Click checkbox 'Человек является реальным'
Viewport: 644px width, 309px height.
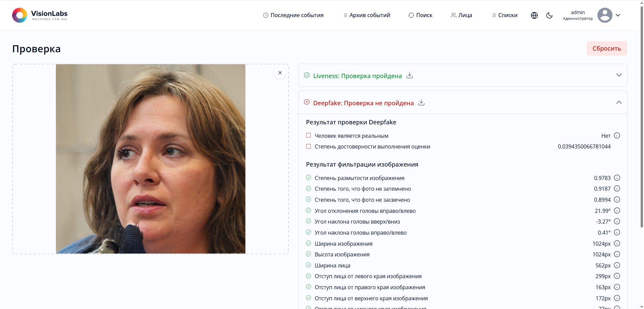(x=308, y=135)
